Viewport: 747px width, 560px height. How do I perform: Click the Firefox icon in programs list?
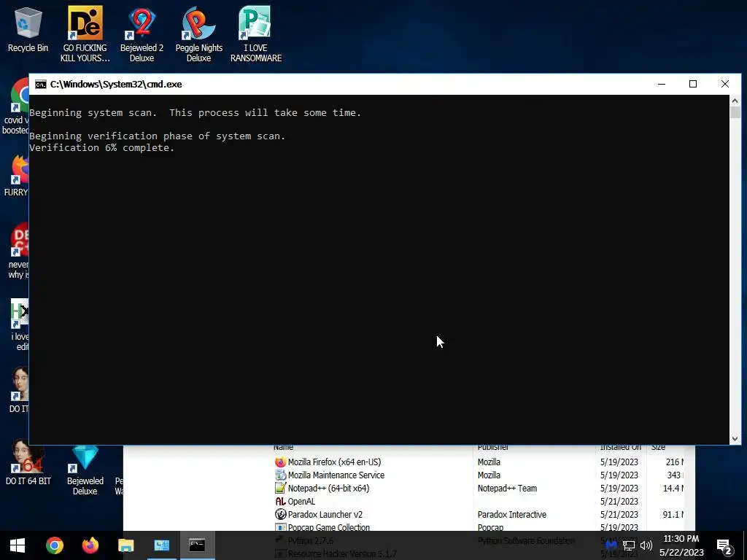(281, 462)
